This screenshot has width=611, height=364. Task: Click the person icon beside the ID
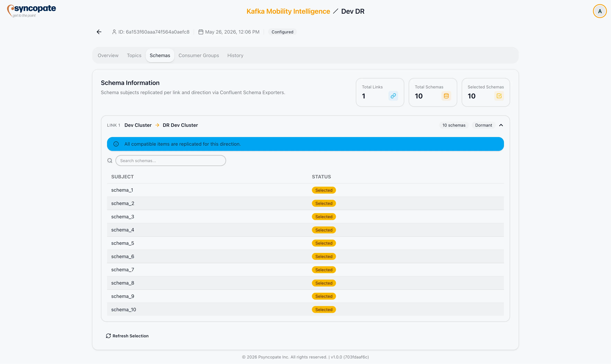(x=114, y=32)
